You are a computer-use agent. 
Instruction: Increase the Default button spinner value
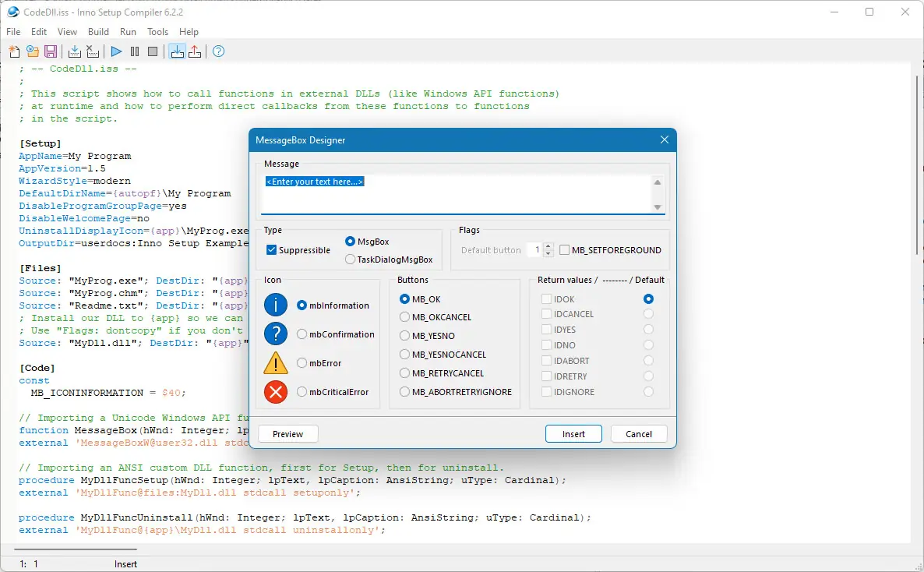tap(548, 246)
